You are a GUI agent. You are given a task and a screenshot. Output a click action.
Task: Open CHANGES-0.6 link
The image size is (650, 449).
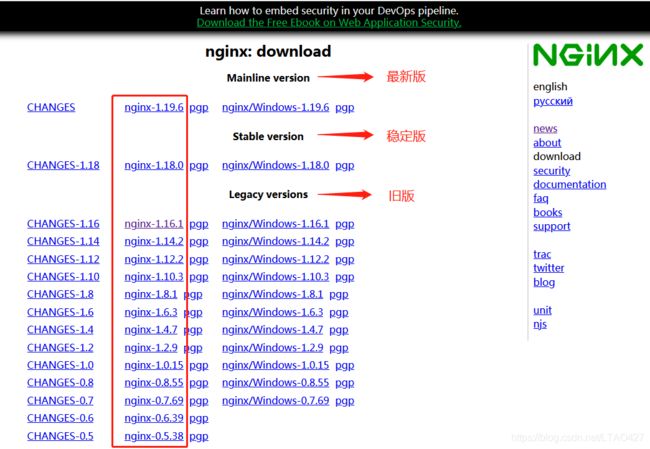(x=60, y=418)
